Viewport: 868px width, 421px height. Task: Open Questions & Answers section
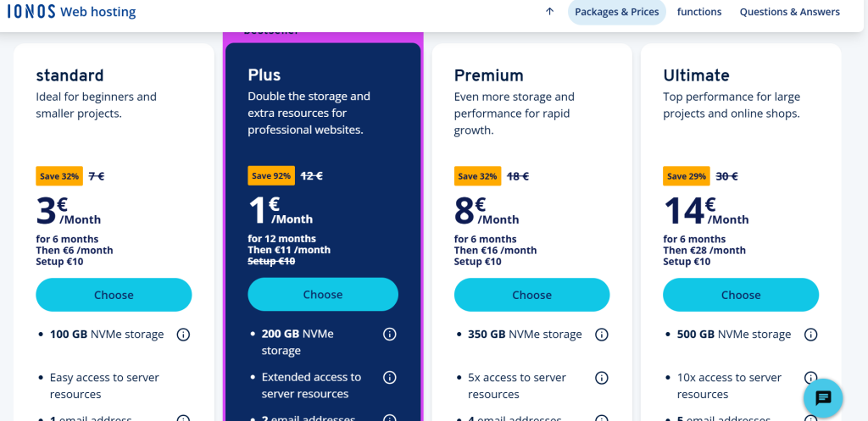pos(789,12)
